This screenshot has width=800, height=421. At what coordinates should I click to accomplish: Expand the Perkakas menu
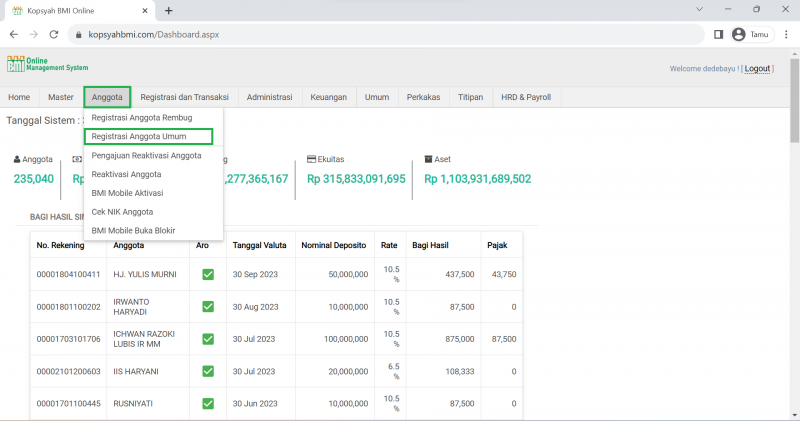coord(423,97)
